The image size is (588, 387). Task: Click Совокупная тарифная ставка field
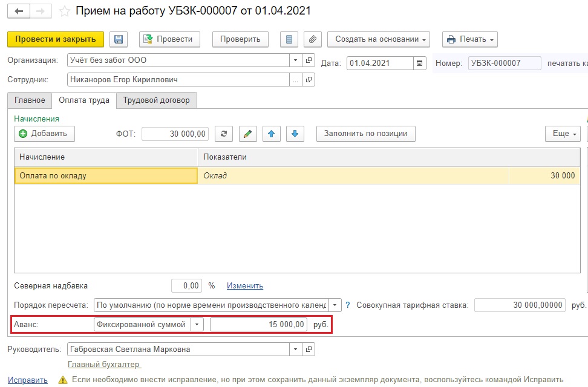pos(520,305)
